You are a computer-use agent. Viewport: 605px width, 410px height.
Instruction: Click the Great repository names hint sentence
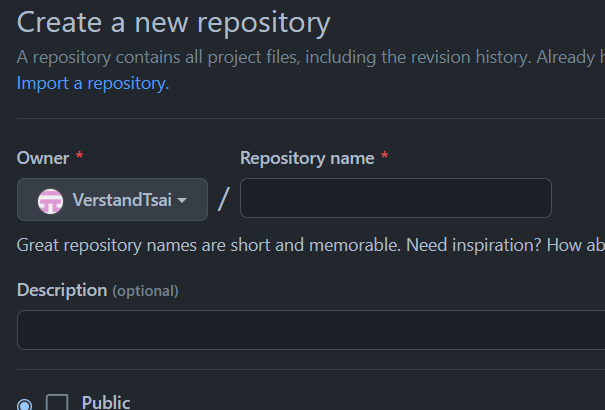tap(209, 245)
